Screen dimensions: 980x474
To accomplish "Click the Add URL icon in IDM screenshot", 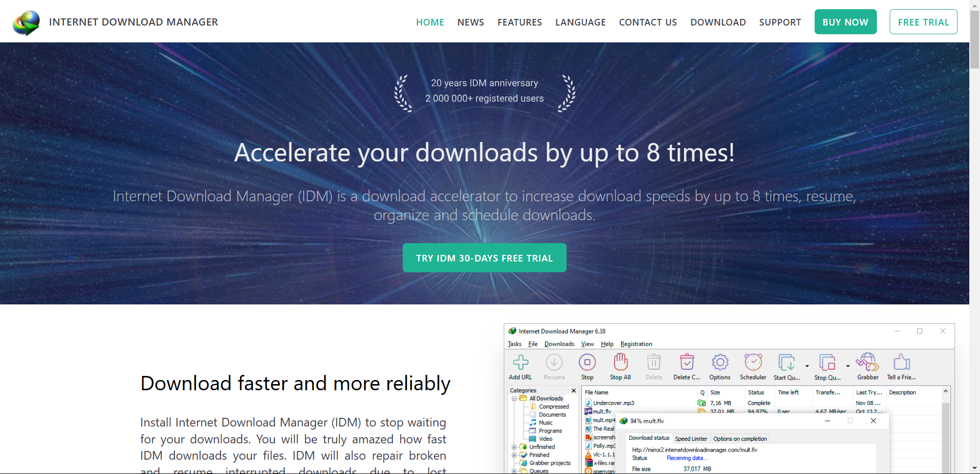I will (x=521, y=363).
